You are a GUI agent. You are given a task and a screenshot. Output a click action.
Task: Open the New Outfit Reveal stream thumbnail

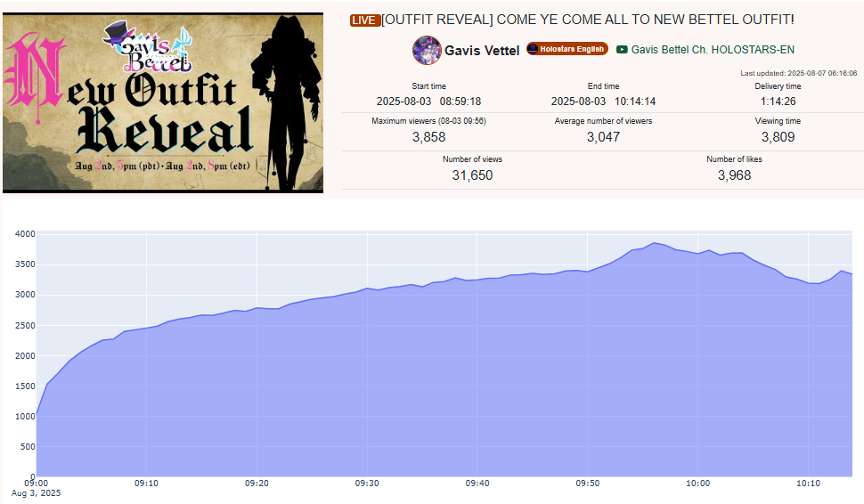(x=163, y=102)
